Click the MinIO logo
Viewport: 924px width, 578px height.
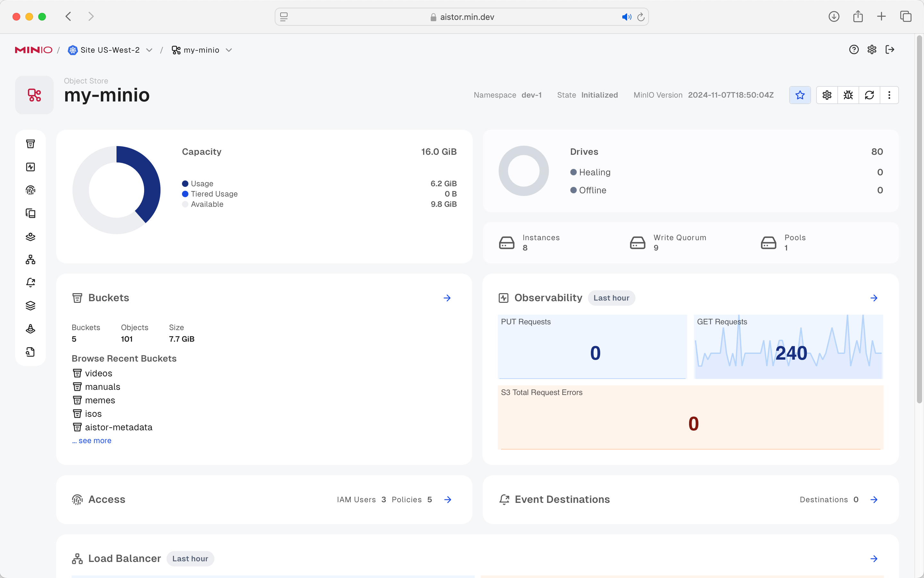[x=34, y=50]
